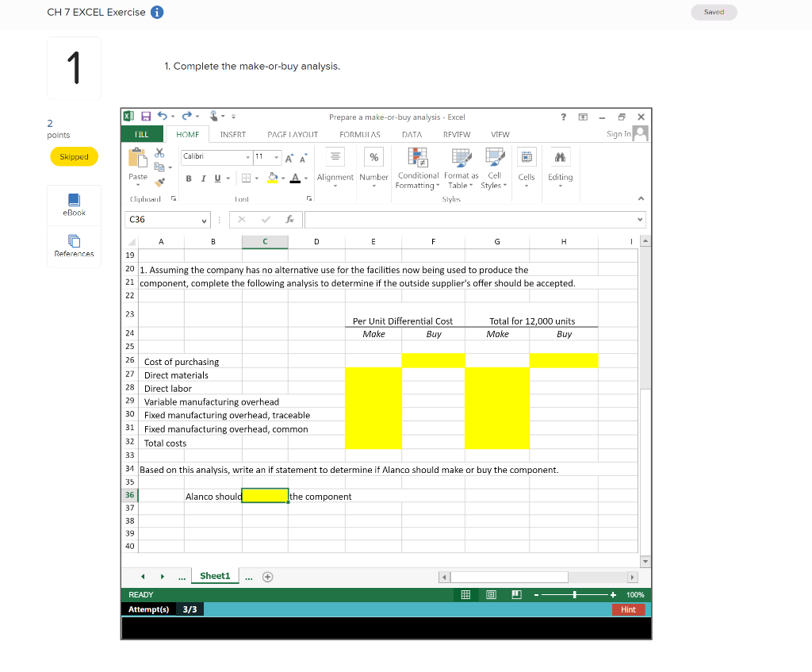
Task: Zoom out with the minus button
Action: (x=537, y=595)
